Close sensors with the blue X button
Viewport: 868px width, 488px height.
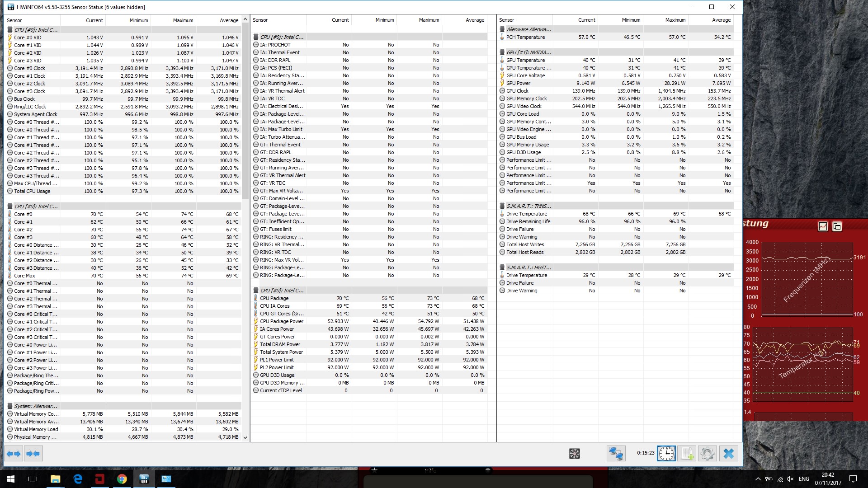[x=729, y=454]
